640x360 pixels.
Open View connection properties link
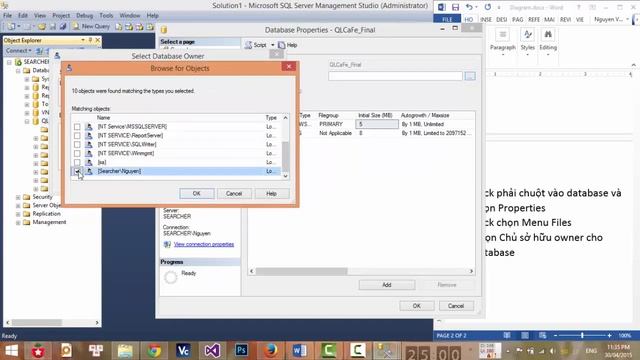click(x=204, y=244)
